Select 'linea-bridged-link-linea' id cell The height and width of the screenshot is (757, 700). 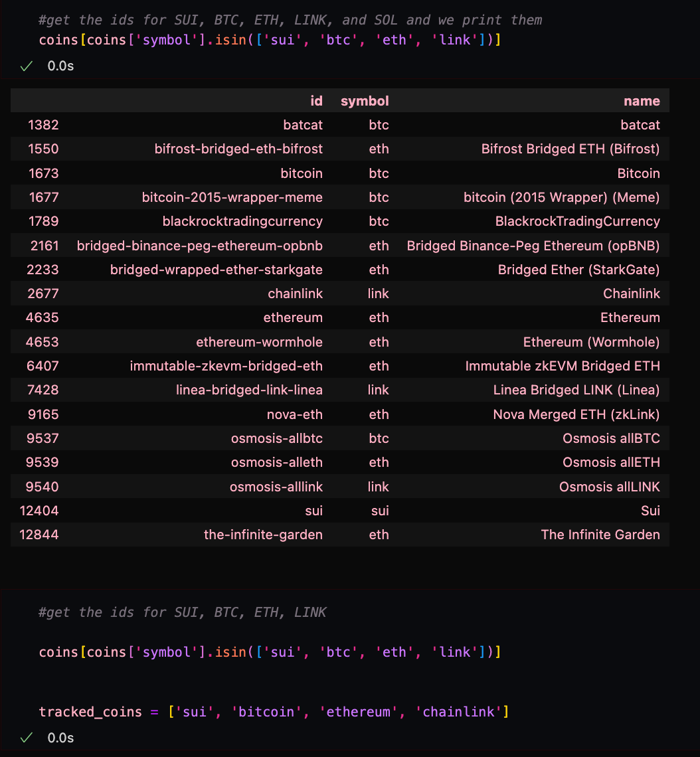pyautogui.click(x=249, y=390)
